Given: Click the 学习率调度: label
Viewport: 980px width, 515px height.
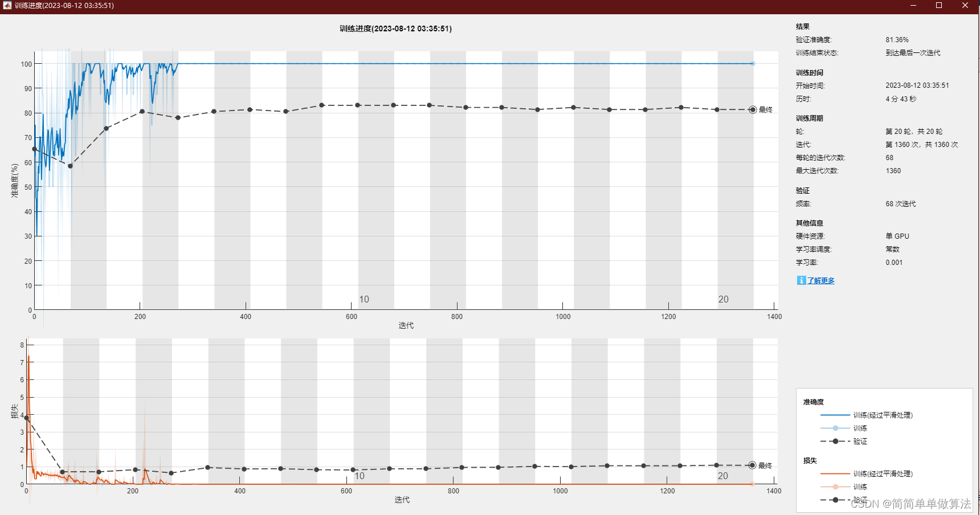Looking at the screenshot, I should pos(814,250).
